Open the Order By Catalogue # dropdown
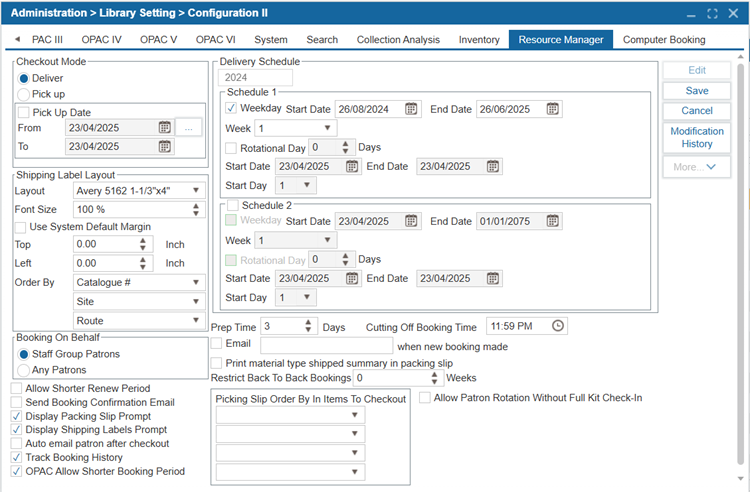The width and height of the screenshot is (750, 492). tap(196, 282)
